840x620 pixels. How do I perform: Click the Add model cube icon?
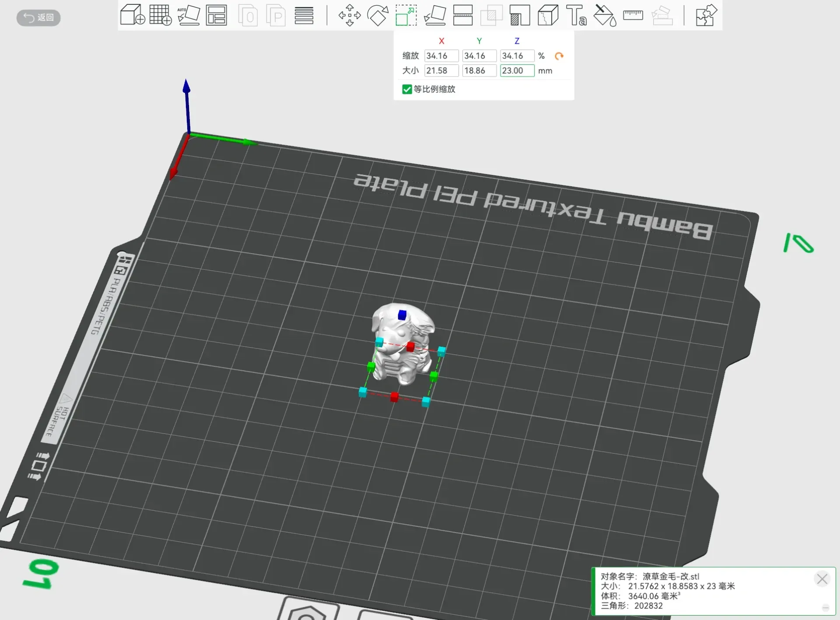click(132, 15)
